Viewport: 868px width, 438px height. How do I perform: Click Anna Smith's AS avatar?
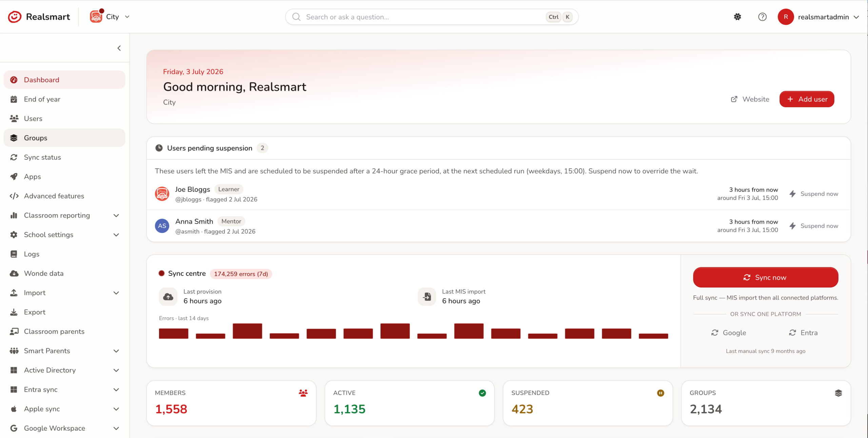(162, 226)
